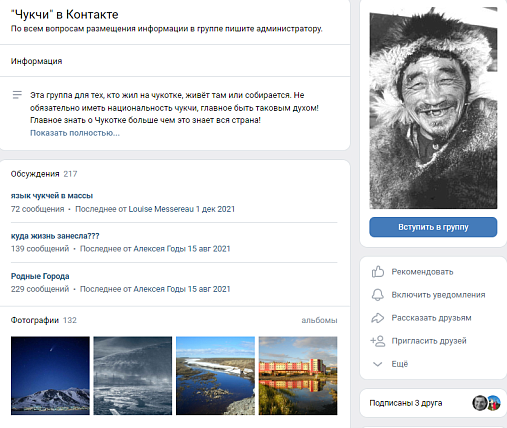Image resolution: width=507 pixels, height=428 pixels.
Task: Open discussion куда жизнь занесла???
Action: (x=55, y=236)
